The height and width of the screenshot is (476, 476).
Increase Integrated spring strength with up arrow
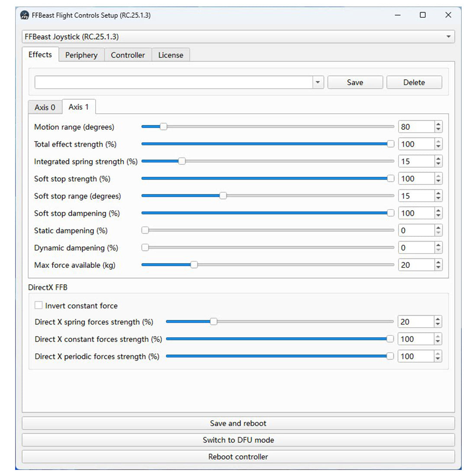[x=438, y=159]
